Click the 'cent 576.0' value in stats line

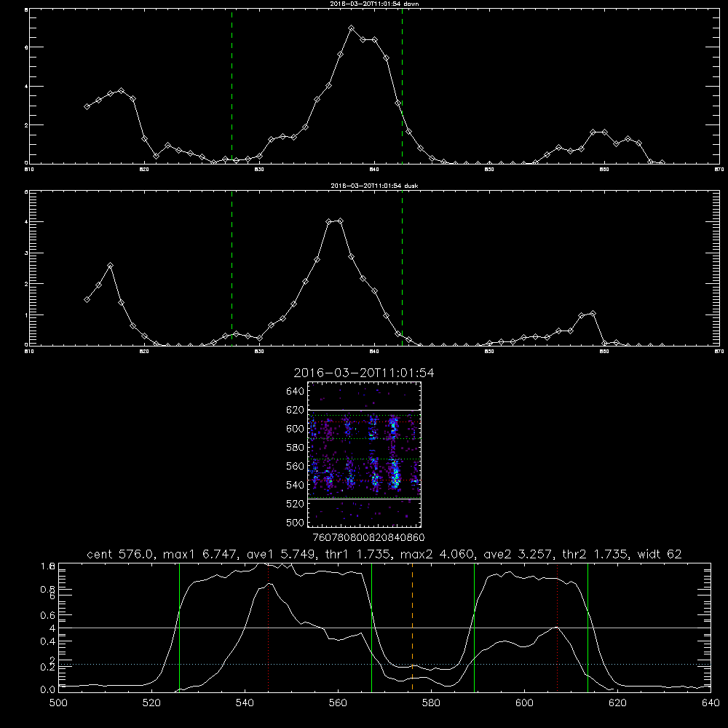pyautogui.click(x=121, y=554)
